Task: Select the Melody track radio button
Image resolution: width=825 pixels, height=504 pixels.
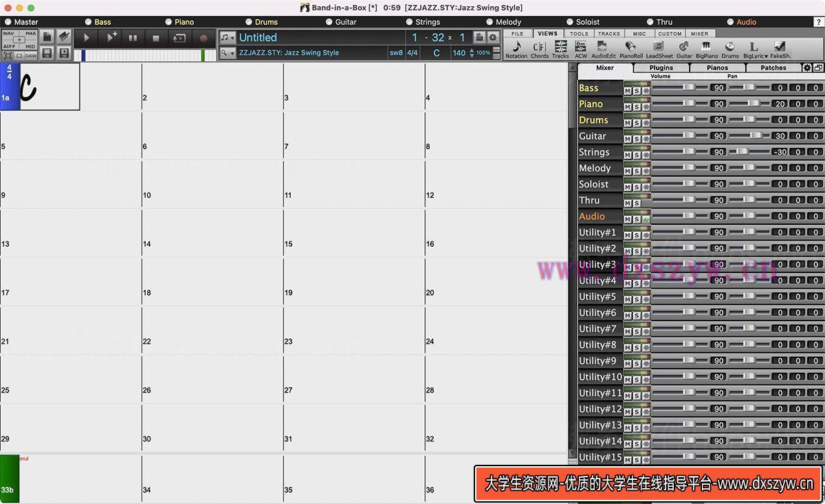Action: [x=489, y=22]
